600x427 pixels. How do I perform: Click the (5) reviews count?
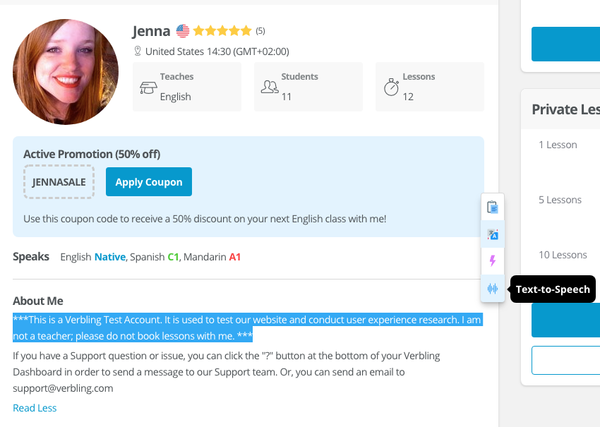260,31
